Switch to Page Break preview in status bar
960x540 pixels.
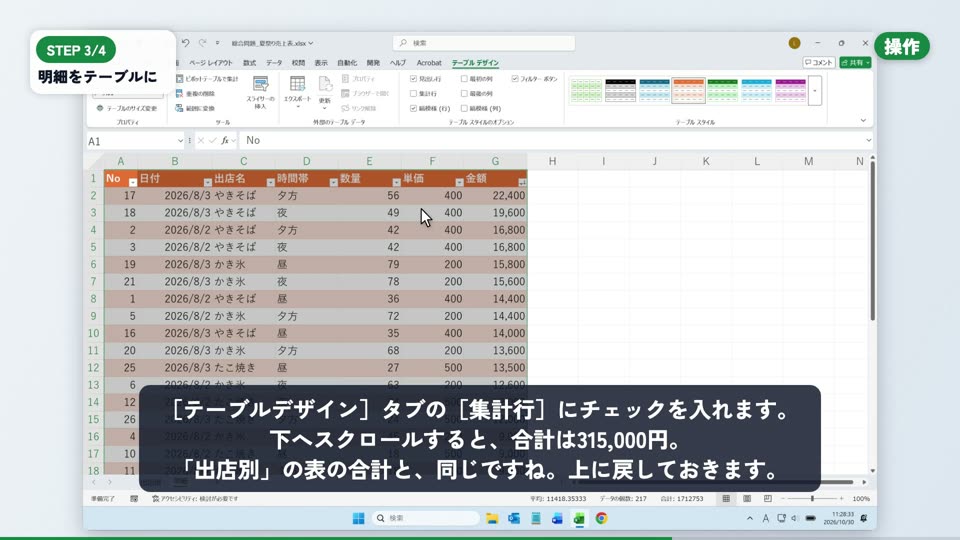click(768, 499)
